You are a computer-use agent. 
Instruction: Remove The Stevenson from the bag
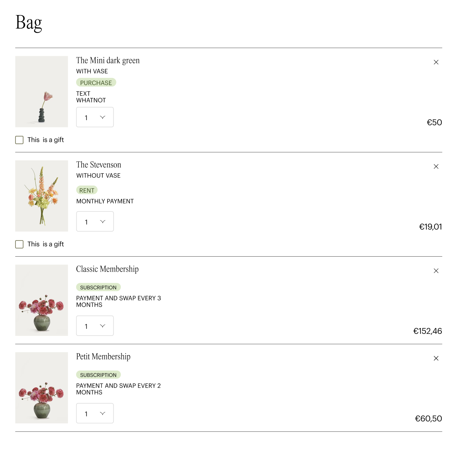tap(436, 166)
